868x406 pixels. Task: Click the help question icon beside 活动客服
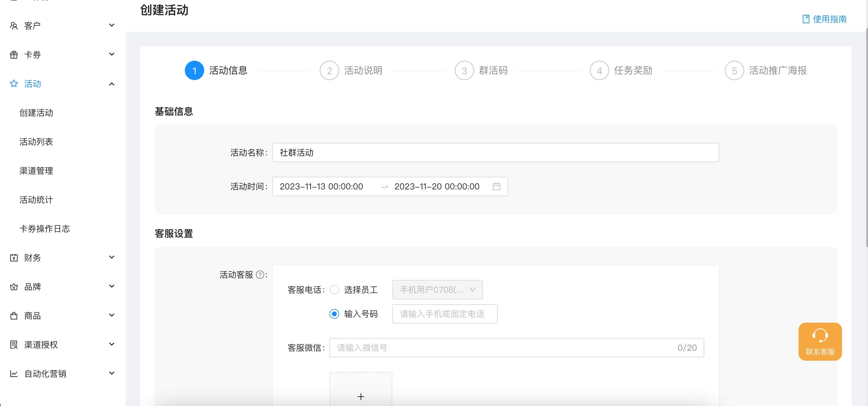pyautogui.click(x=260, y=275)
